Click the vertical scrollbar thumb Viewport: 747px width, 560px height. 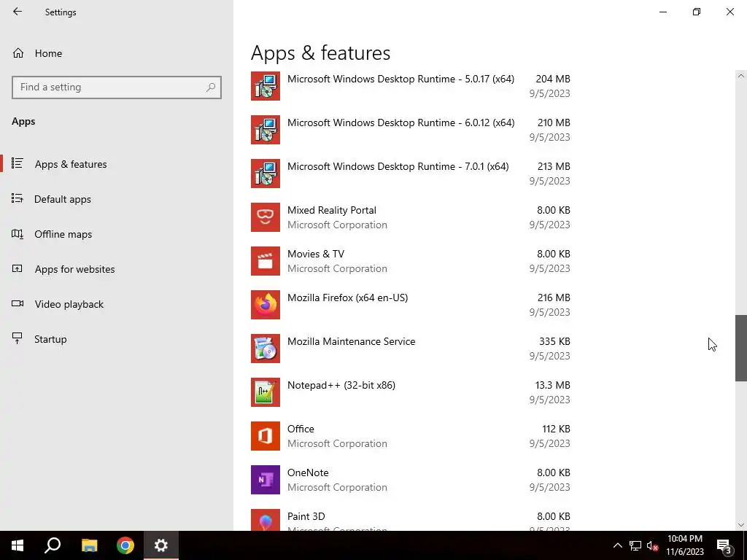(741, 348)
